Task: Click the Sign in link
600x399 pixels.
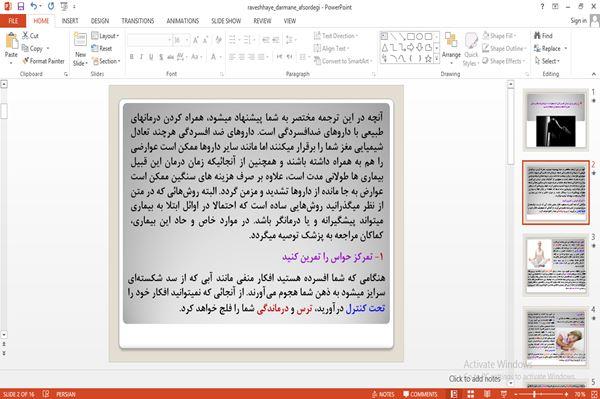Action: tap(578, 21)
